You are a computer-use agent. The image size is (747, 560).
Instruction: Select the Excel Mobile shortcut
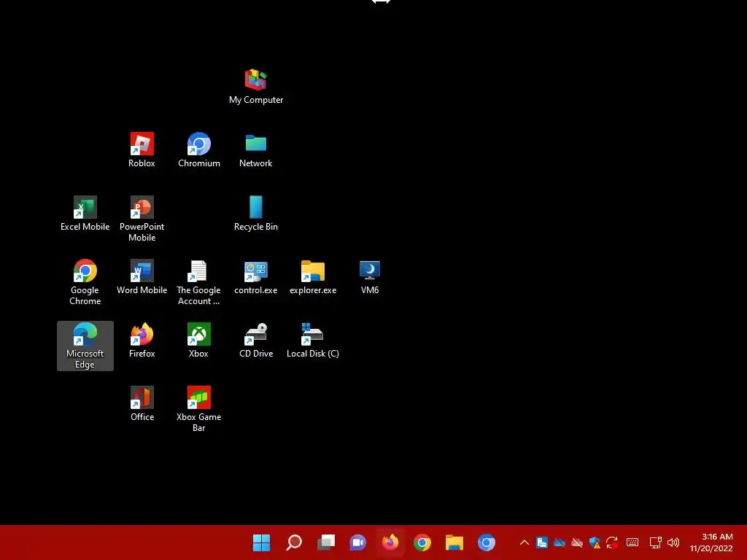pos(85,214)
